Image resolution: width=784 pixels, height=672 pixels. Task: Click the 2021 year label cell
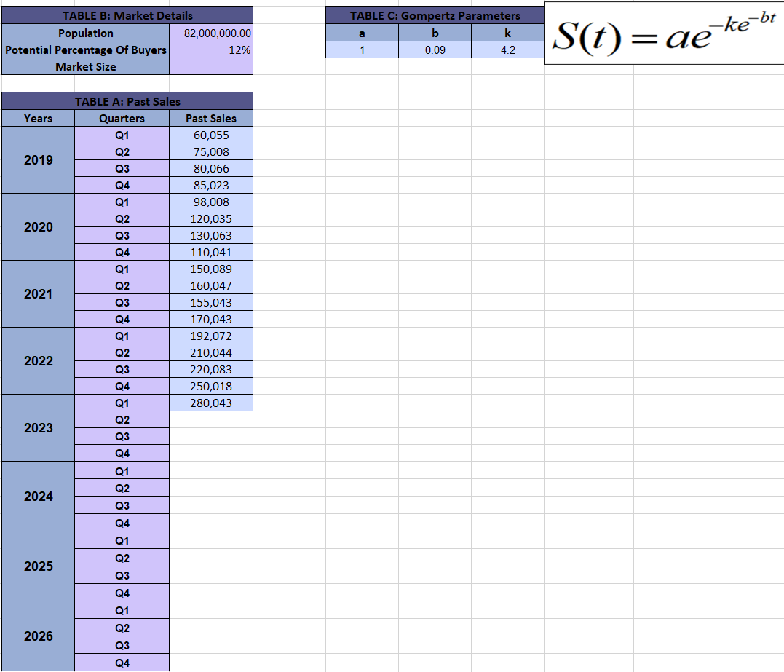pos(37,293)
